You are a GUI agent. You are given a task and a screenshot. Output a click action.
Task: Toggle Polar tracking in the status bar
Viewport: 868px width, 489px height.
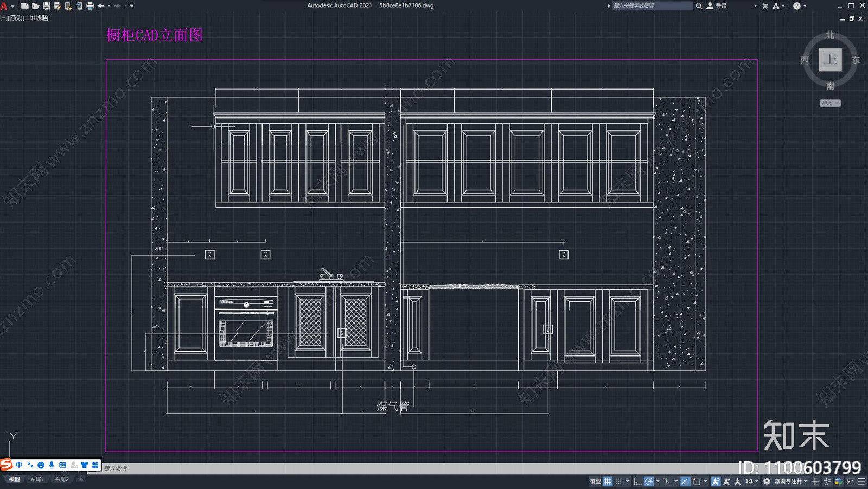(649, 481)
